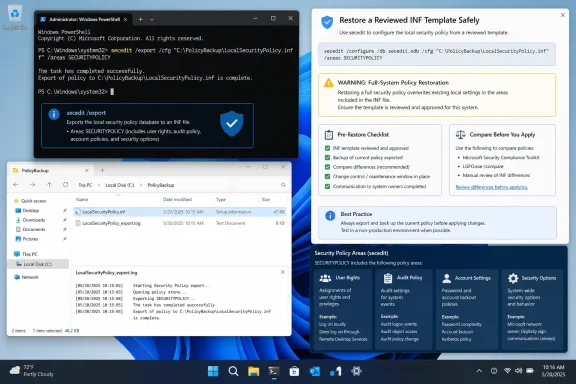576x384 pixels.
Task: Close the export log preview pane
Action: click(x=282, y=272)
